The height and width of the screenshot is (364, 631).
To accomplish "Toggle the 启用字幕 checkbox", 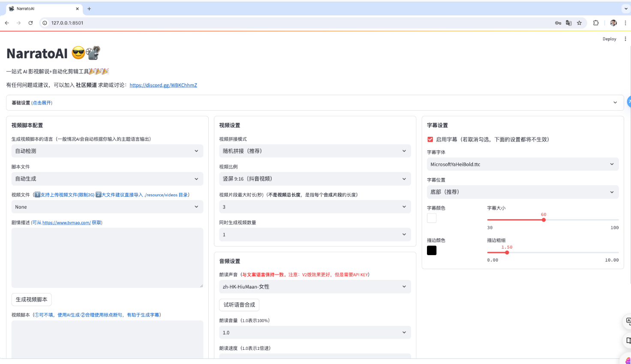I will click(430, 139).
